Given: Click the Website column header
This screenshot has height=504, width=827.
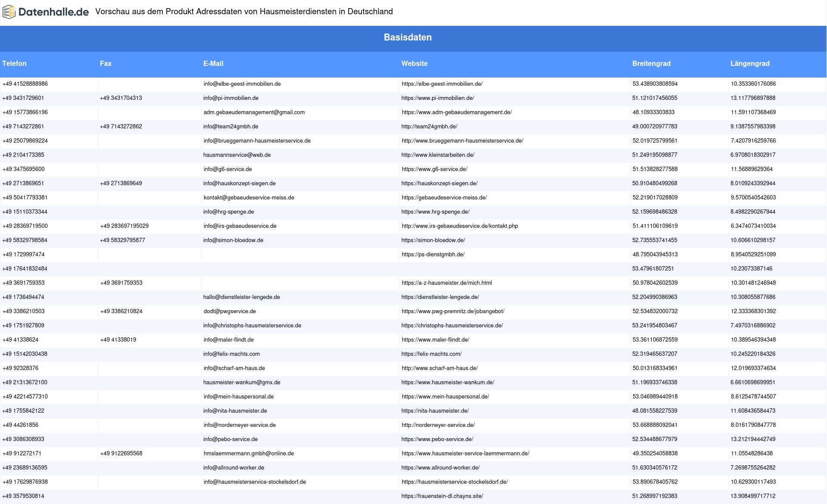Looking at the screenshot, I should tap(414, 63).
